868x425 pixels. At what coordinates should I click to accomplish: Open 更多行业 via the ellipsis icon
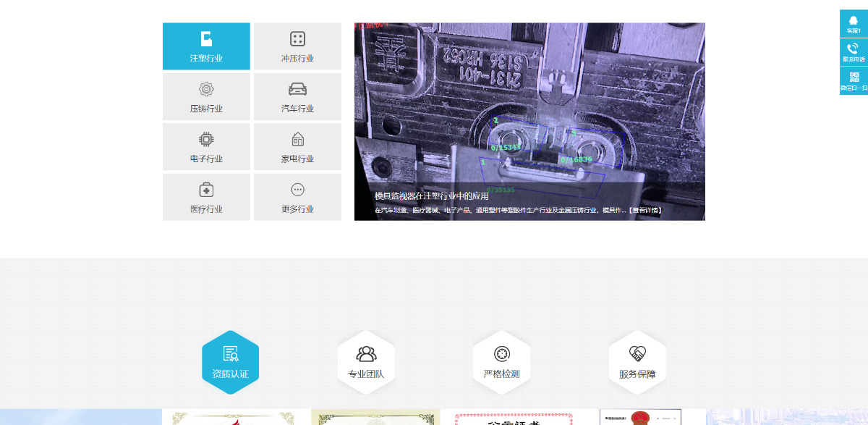[x=297, y=190]
